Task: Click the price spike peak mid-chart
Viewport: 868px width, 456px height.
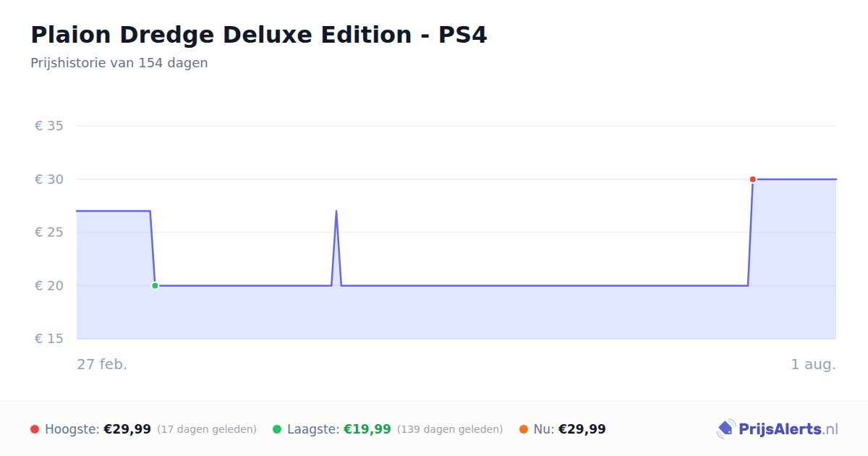Action: pyautogui.click(x=336, y=211)
